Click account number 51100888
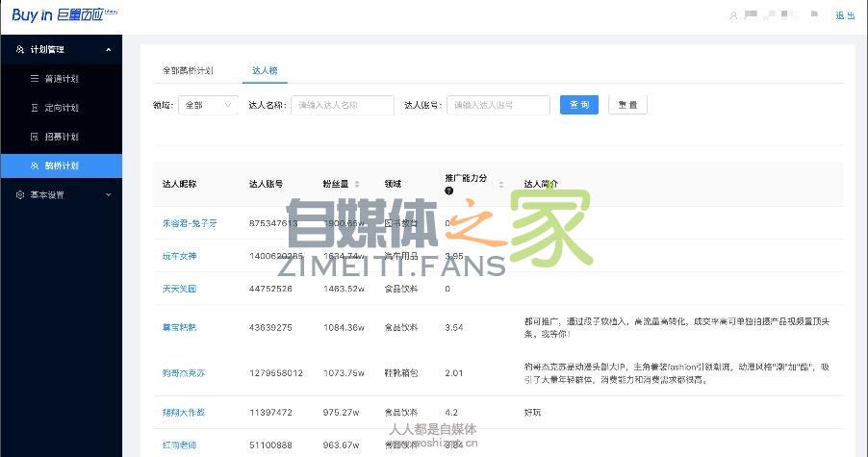The image size is (868, 457). tap(270, 445)
